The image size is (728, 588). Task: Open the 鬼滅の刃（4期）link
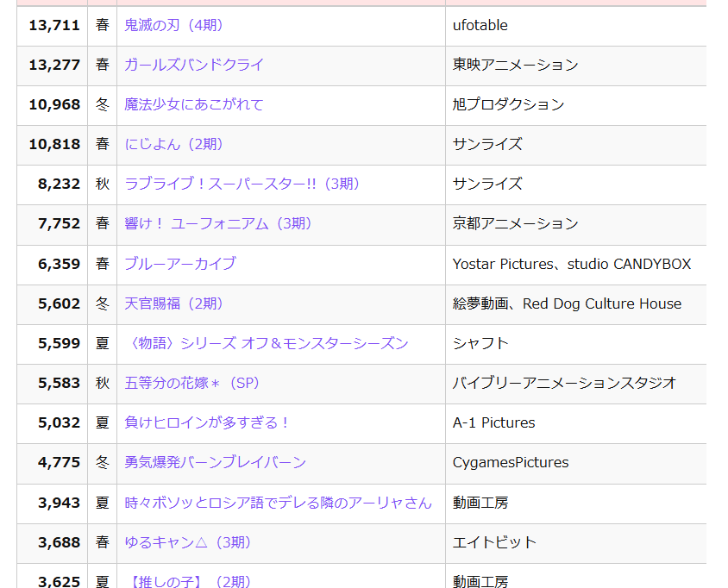[174, 25]
